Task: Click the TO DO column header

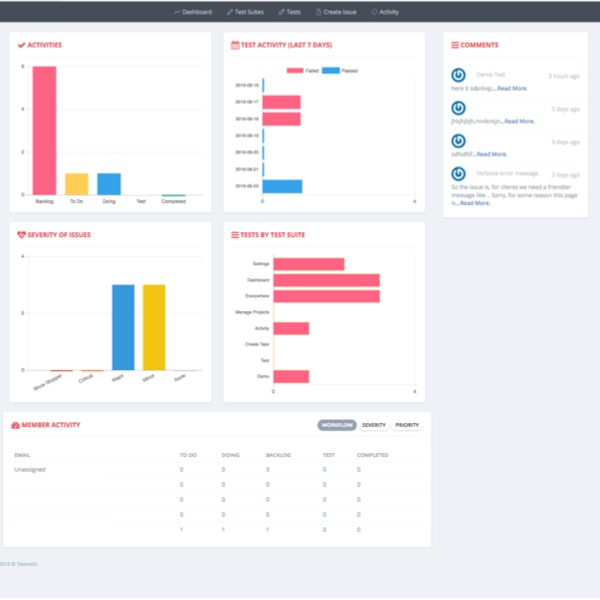Action: (x=188, y=455)
